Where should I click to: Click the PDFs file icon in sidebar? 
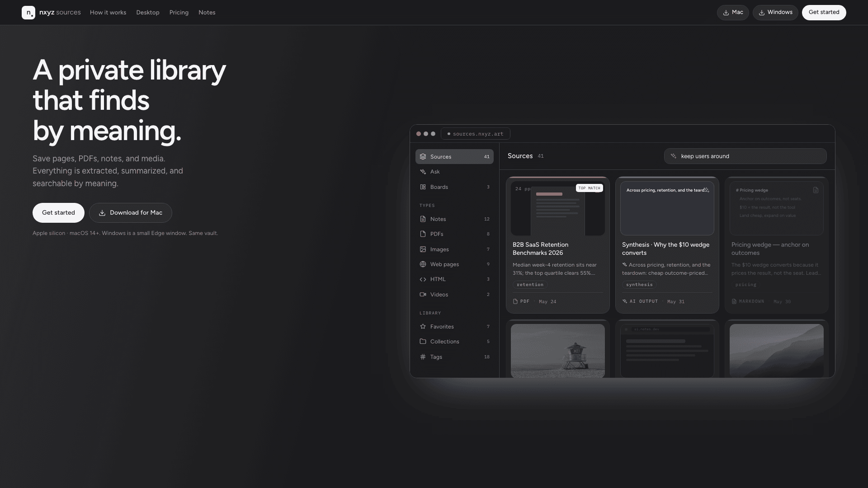[423, 234]
